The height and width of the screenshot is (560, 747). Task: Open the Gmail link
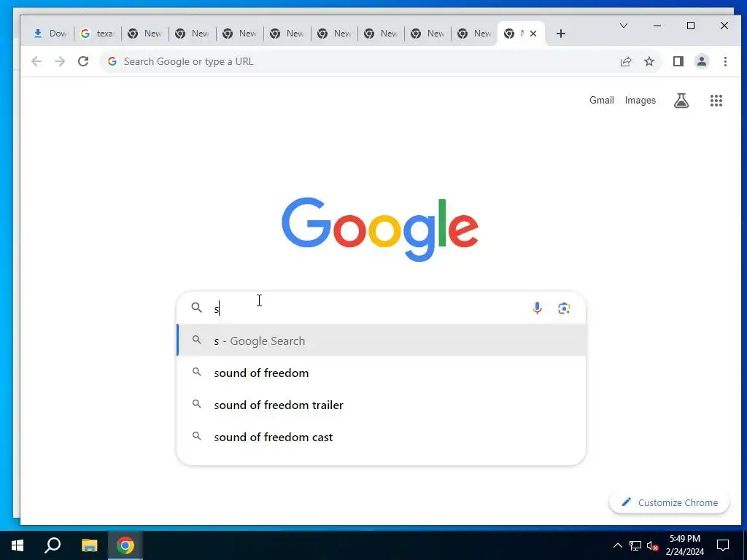(x=601, y=100)
